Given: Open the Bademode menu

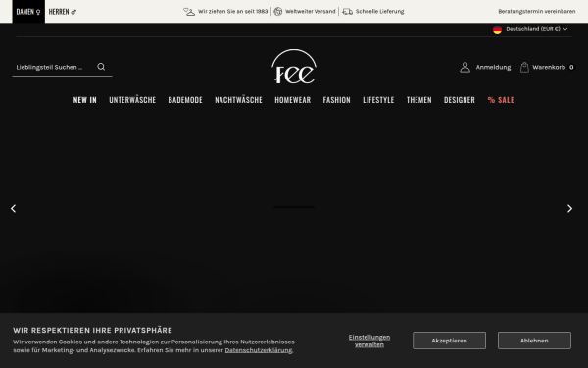Looking at the screenshot, I should coord(185,100).
